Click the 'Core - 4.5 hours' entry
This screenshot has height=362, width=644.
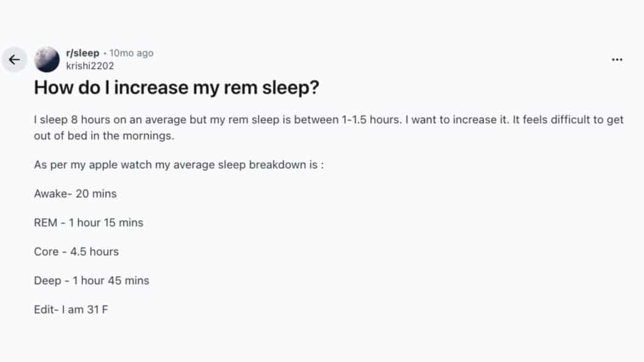(x=76, y=251)
